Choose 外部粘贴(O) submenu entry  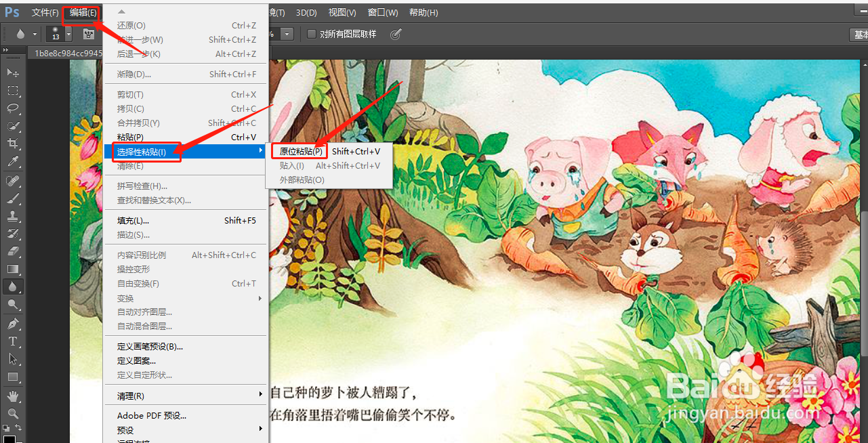click(x=329, y=180)
